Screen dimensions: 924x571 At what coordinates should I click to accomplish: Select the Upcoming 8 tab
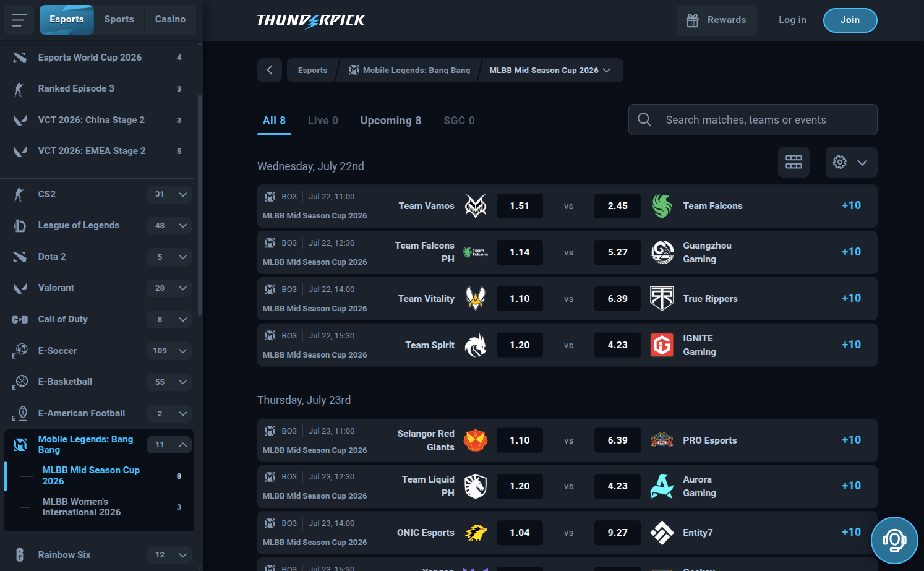391,121
